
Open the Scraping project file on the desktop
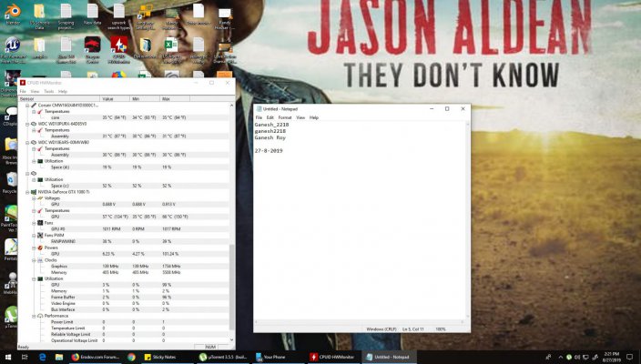[66, 16]
